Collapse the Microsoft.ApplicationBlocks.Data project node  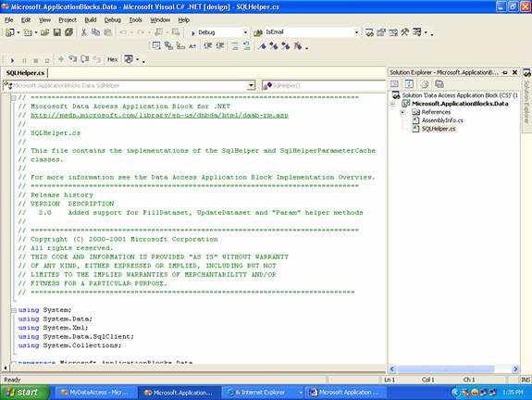coord(392,104)
